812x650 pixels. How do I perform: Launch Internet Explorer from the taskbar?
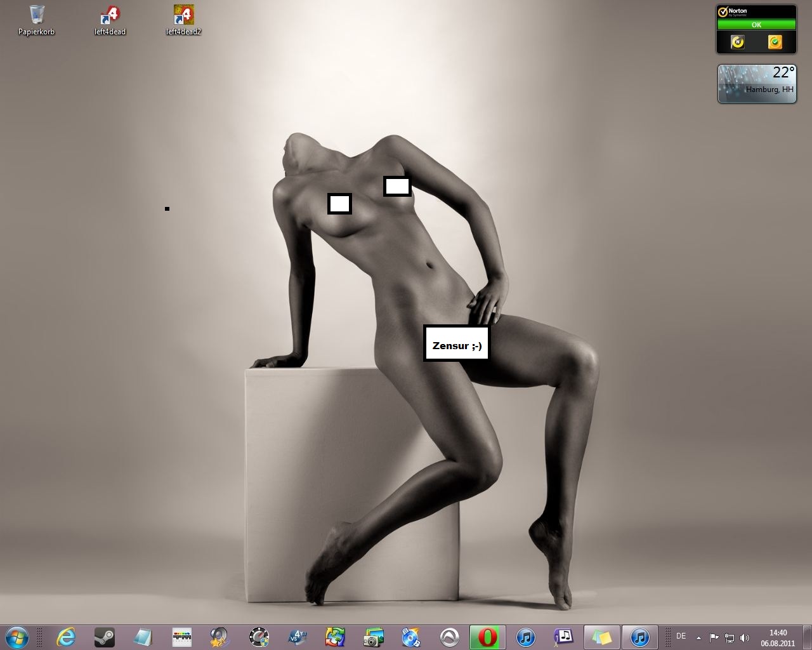click(x=66, y=637)
